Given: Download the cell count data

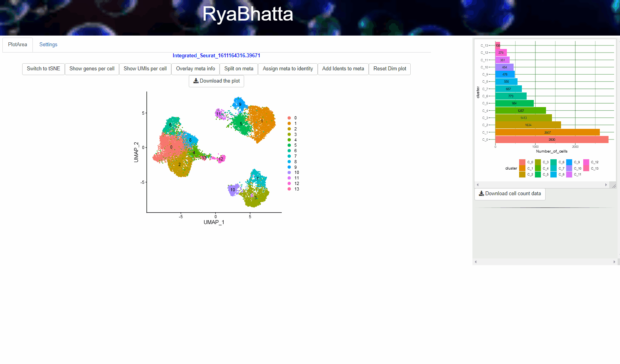Looking at the screenshot, I should tap(510, 194).
